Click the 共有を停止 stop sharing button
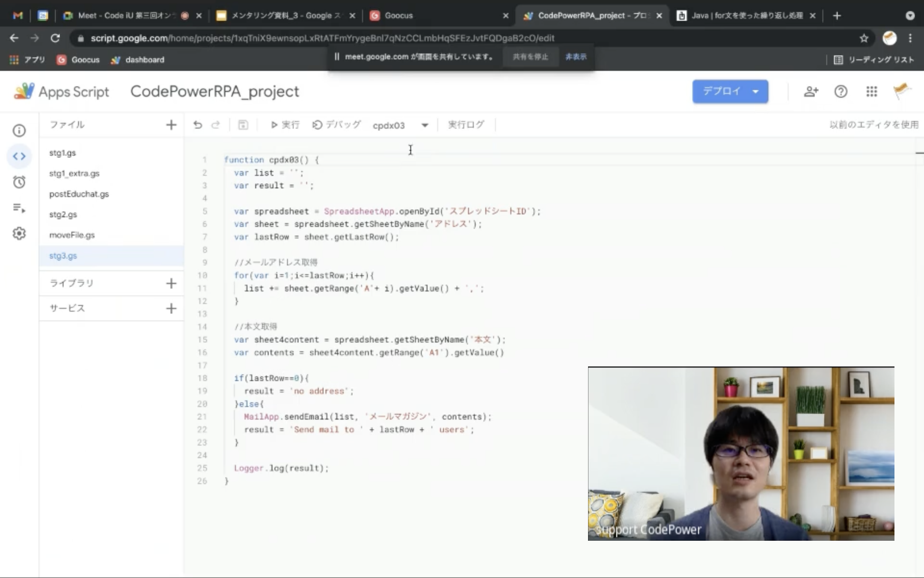The width and height of the screenshot is (924, 578). [530, 57]
